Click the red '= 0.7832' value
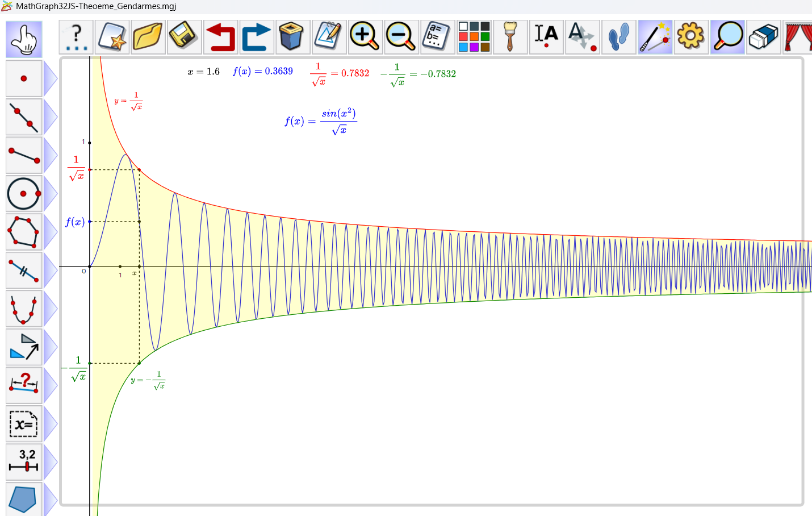The height and width of the screenshot is (516, 812). [x=340, y=74]
